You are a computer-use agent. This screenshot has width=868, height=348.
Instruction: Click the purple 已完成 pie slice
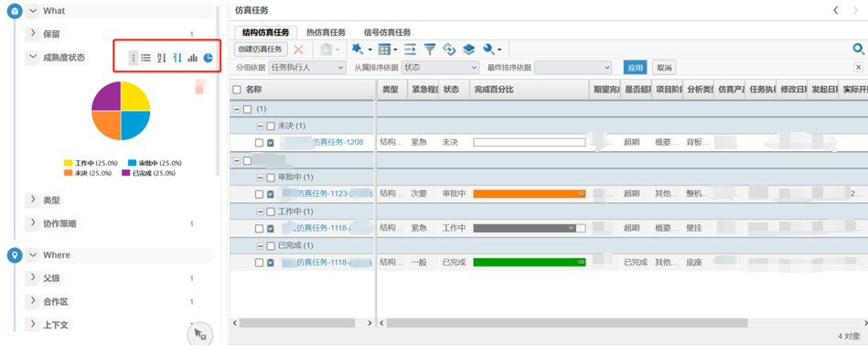pos(107,96)
